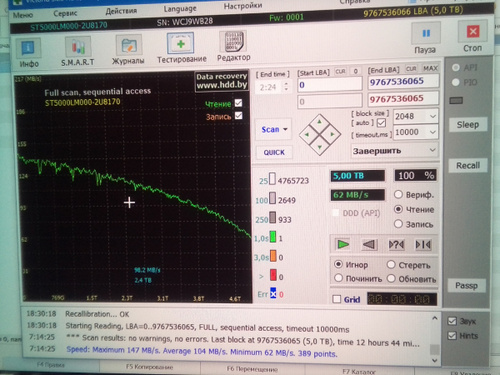Click the reverse scan arrow button
The width and height of the screenshot is (500, 375).
tap(369, 245)
